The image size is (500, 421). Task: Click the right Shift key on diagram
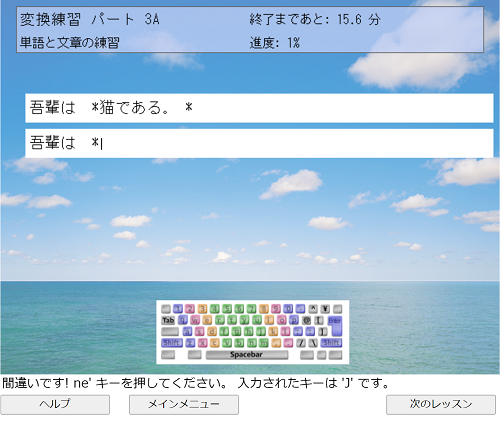click(x=331, y=343)
